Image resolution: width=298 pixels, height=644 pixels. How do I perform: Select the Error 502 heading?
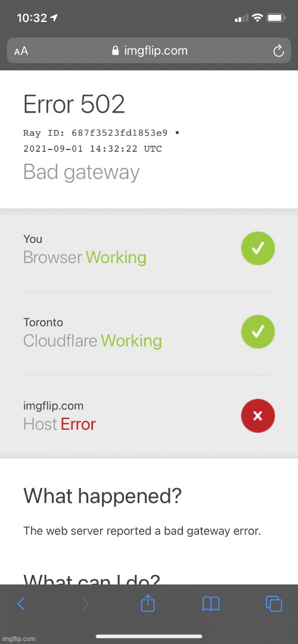click(x=74, y=104)
